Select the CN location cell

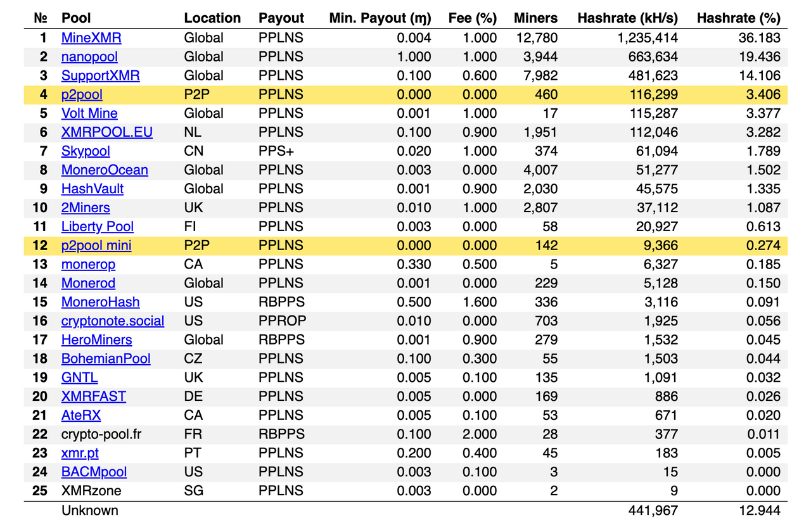coord(194,151)
